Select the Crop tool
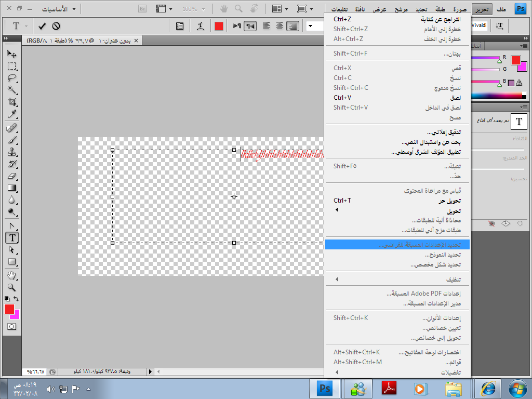Viewport: 532px width, 399px height. (x=11, y=102)
